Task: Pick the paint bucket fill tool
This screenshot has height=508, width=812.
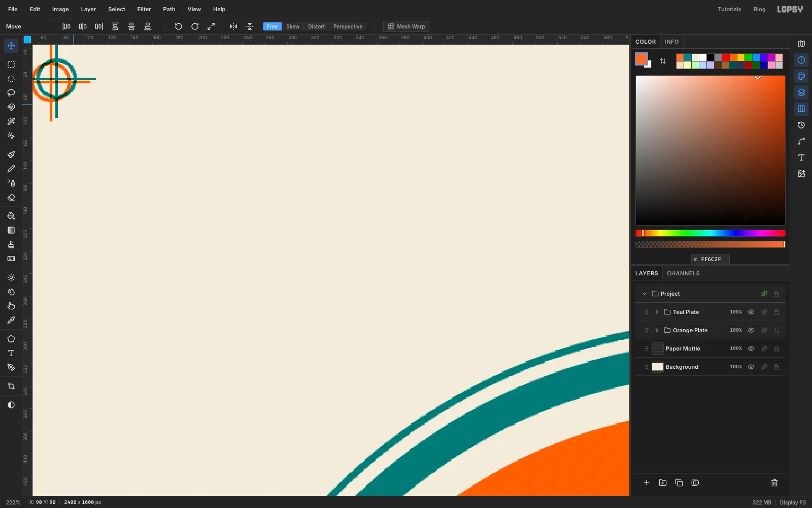Action: coord(11,216)
